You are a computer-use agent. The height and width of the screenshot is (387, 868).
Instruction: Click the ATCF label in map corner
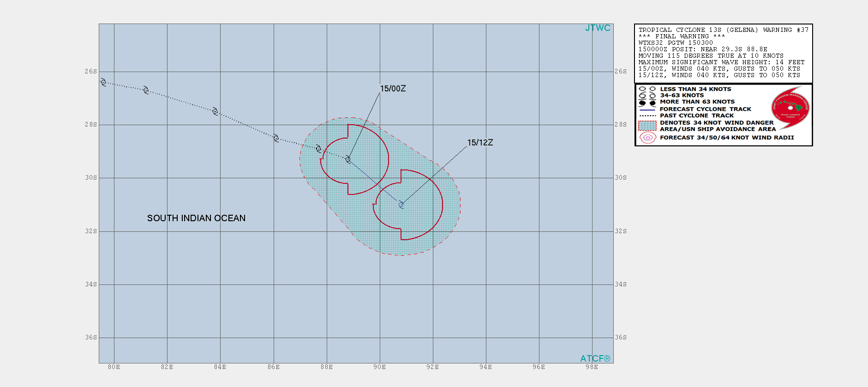click(x=595, y=359)
